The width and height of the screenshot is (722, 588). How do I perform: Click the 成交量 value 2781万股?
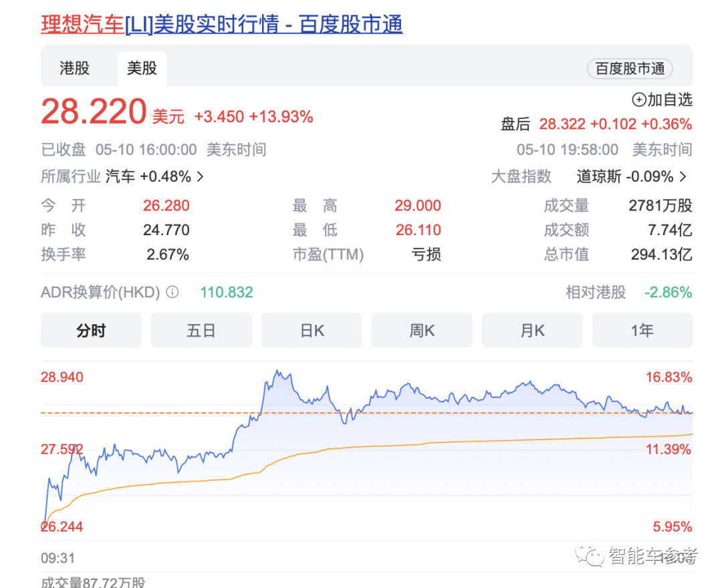click(x=660, y=206)
